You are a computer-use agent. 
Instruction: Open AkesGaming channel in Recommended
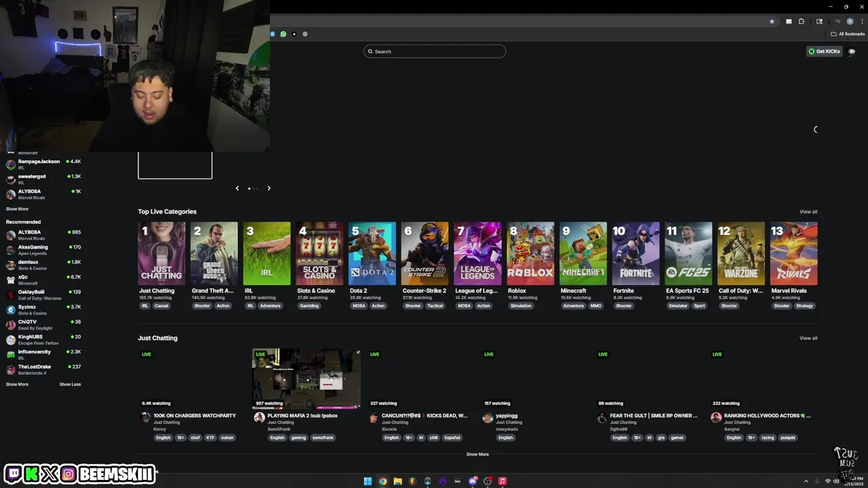pyautogui.click(x=43, y=250)
